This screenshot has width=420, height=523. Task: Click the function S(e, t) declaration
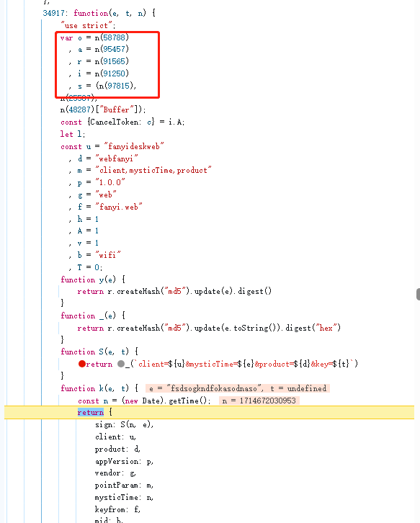coord(99,352)
